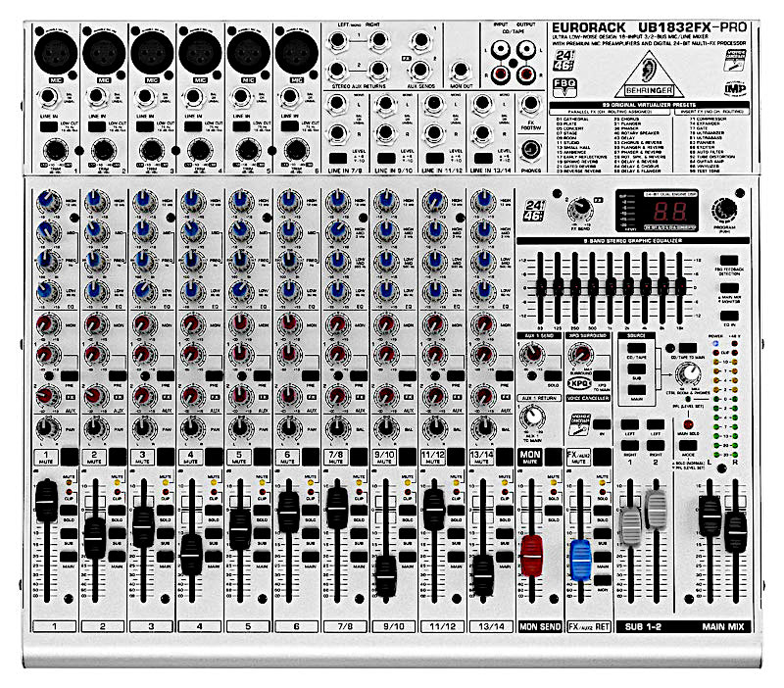Screen dimensions: 784x688
Task: Click the CTRL ROOM & PHONES knob
Action: tap(689, 373)
